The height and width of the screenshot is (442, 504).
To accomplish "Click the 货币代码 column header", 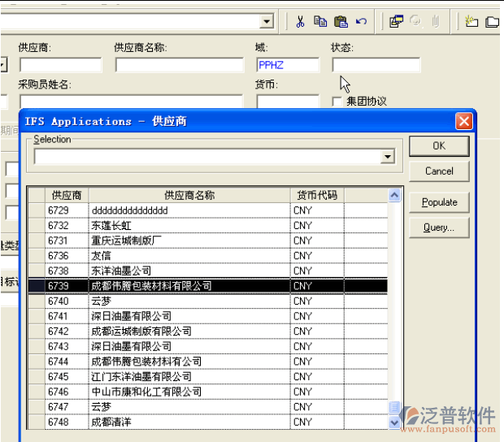I will pyautogui.click(x=317, y=195).
